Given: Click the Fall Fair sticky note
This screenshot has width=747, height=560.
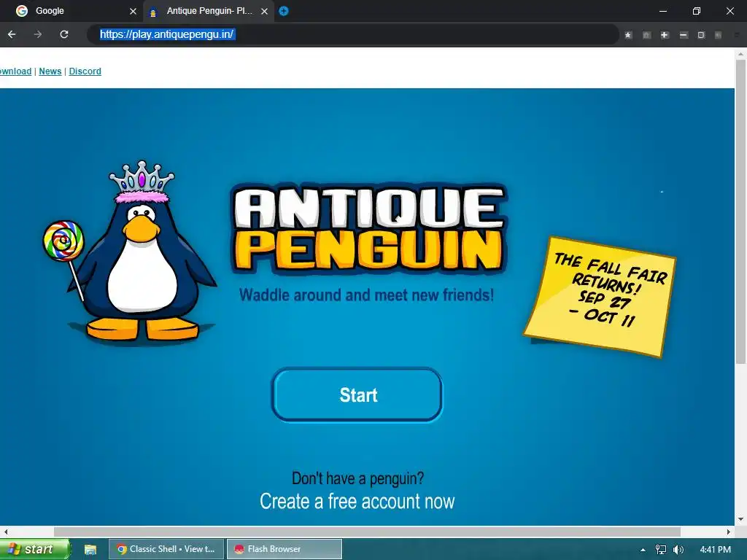Looking at the screenshot, I should click(x=600, y=297).
